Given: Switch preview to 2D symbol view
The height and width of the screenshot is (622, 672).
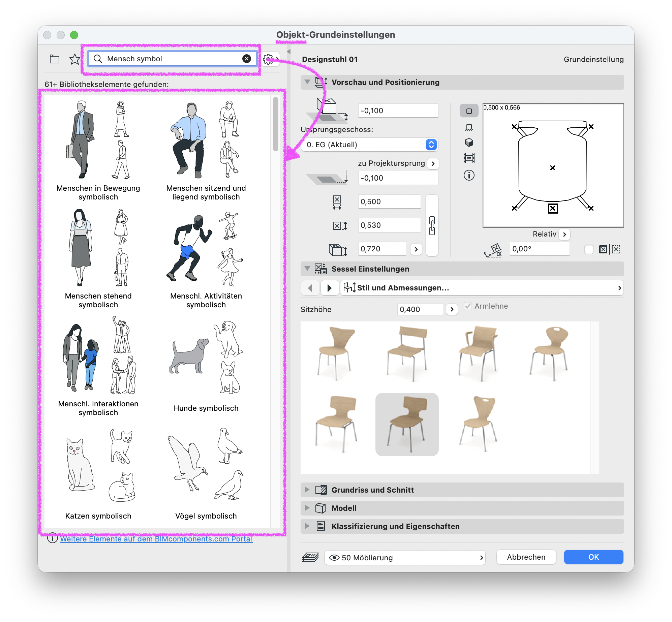Looking at the screenshot, I should [469, 111].
